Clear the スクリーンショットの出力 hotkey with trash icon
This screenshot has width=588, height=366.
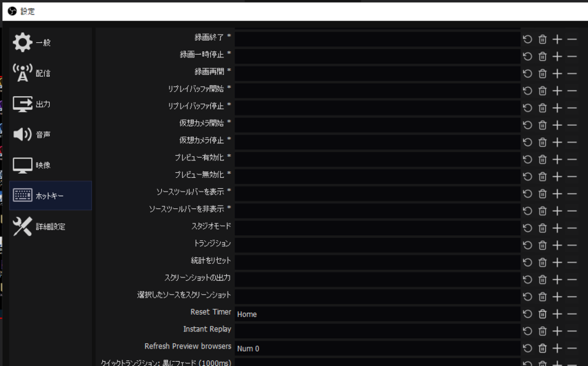542,280
